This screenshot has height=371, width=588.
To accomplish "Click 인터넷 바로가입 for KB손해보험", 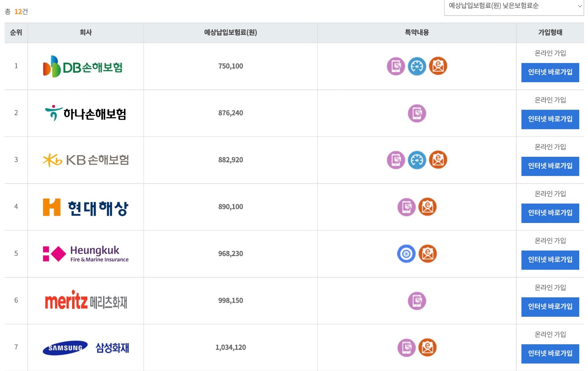I will pyautogui.click(x=550, y=166).
